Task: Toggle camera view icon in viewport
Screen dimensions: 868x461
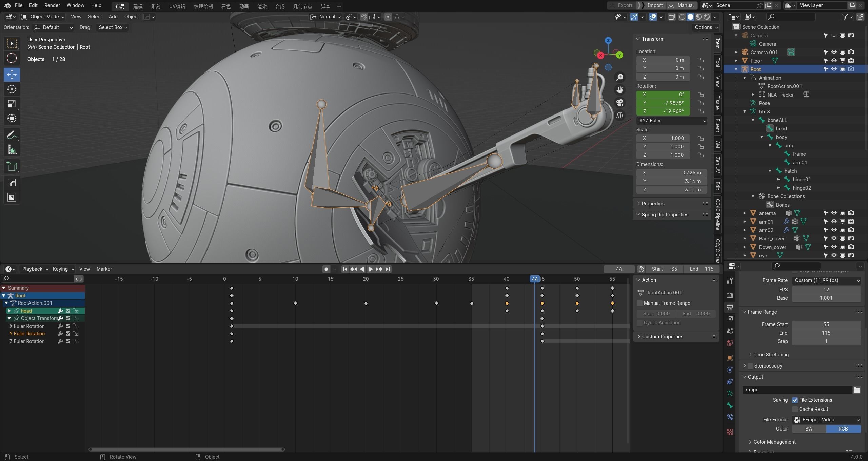Action: (620, 103)
